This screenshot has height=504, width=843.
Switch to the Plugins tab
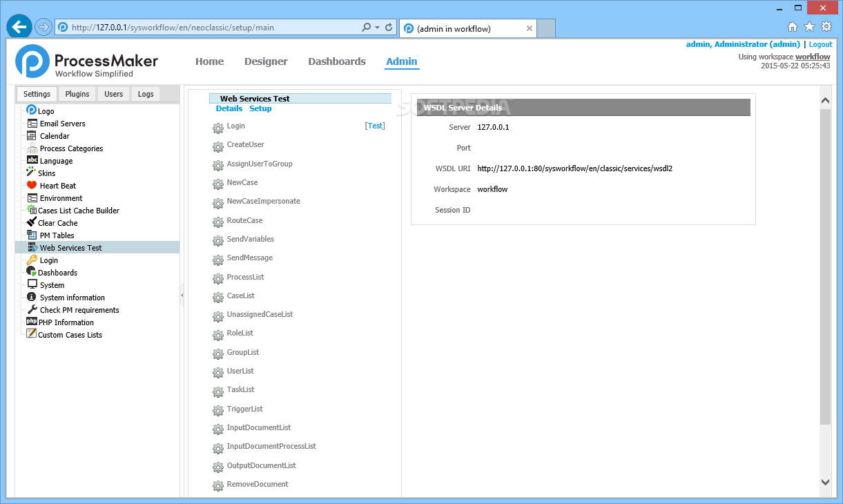click(x=77, y=94)
